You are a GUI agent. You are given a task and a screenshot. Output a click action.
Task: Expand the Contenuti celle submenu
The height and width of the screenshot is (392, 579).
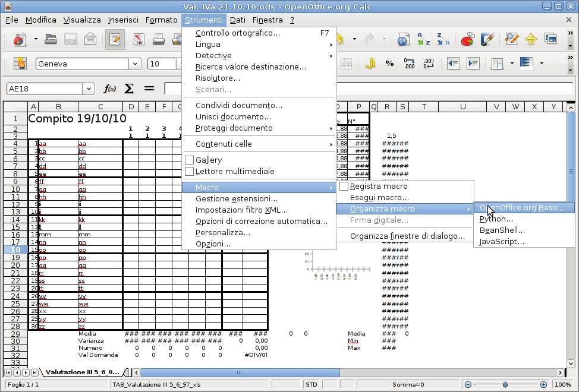259,144
